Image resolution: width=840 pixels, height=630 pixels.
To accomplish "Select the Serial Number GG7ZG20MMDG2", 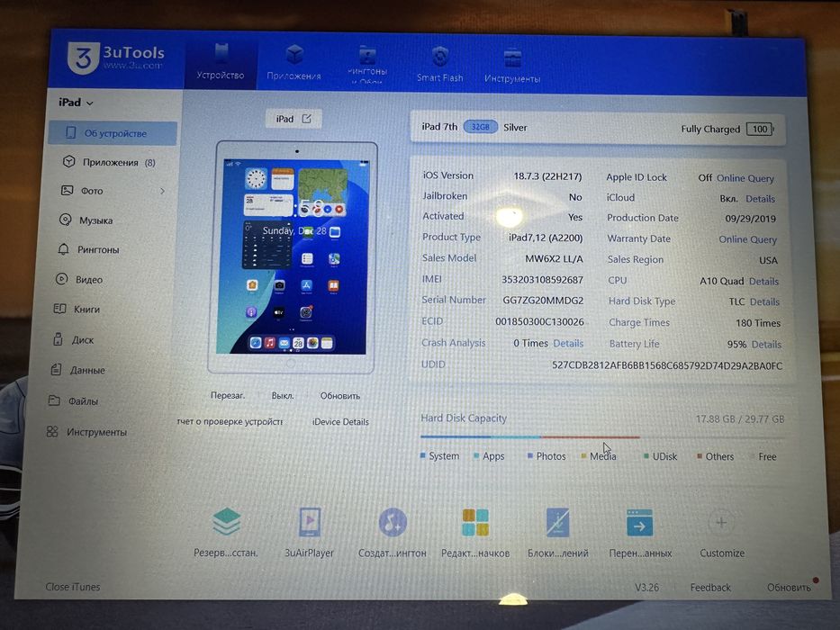I will 543,301.
